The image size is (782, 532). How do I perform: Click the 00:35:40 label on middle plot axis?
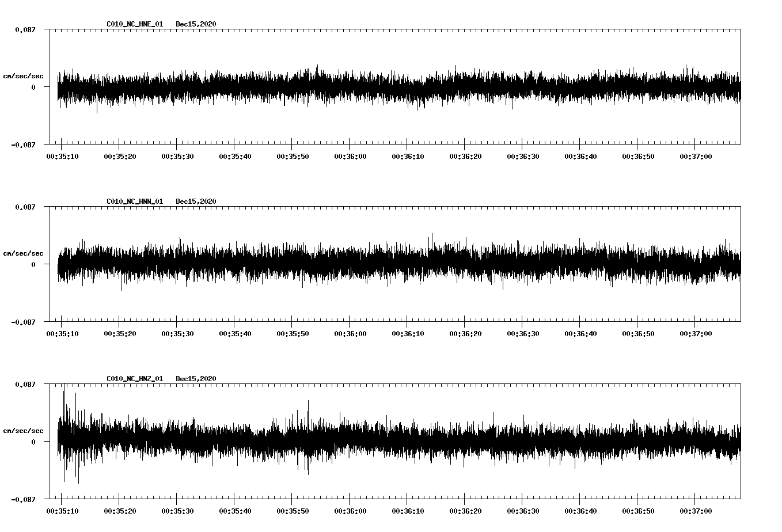pos(236,332)
